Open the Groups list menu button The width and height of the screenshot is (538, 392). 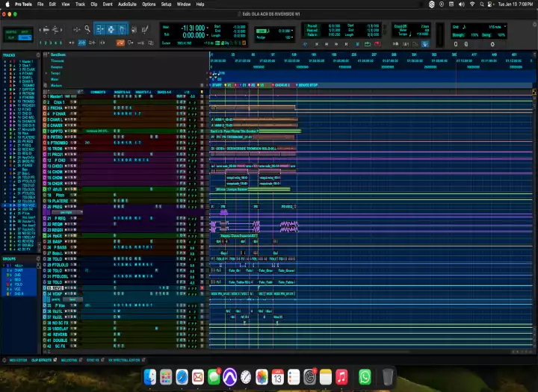38,259
